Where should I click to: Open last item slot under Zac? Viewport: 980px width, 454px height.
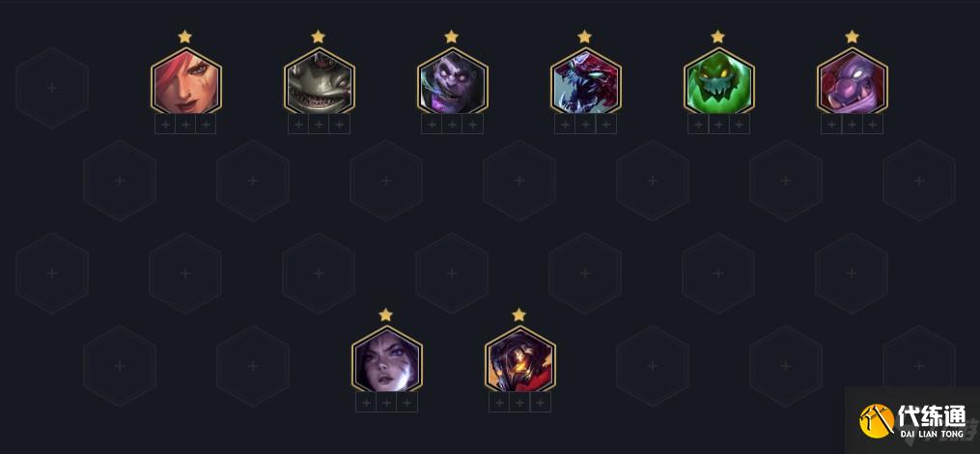(740, 125)
